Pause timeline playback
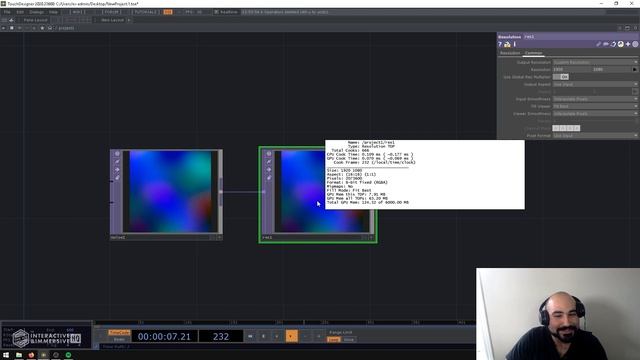The width and height of the screenshot is (640, 360). [x=264, y=336]
